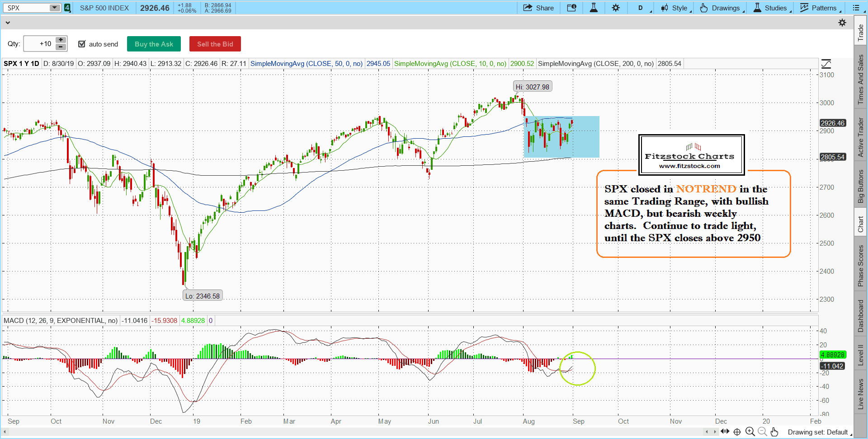Click the Buy the Ask button

tap(154, 44)
